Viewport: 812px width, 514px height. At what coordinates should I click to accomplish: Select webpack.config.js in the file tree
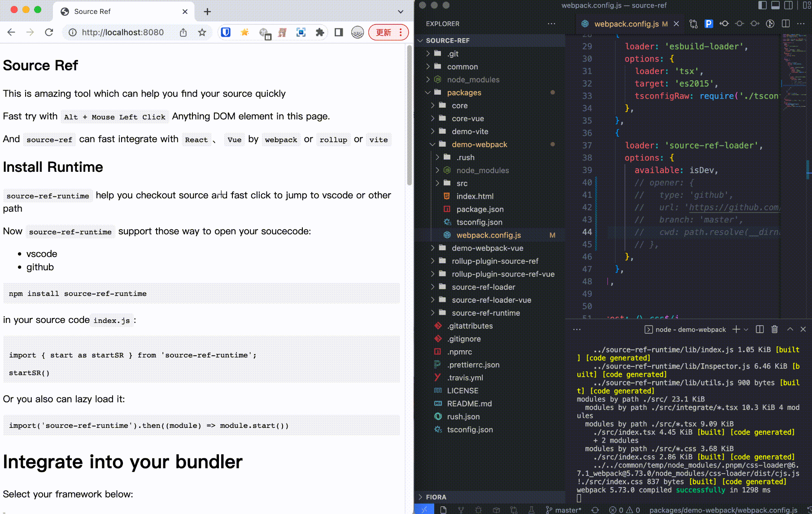coord(489,235)
